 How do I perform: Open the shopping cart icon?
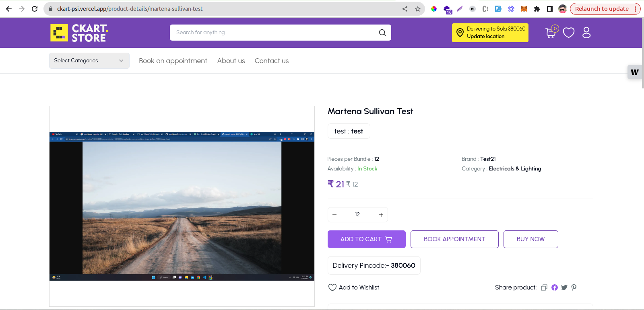550,33
